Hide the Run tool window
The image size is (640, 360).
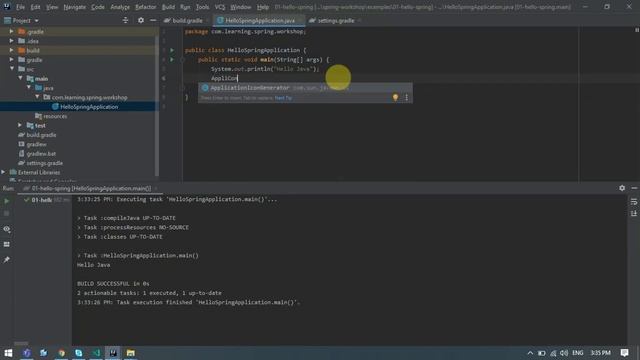click(634, 188)
